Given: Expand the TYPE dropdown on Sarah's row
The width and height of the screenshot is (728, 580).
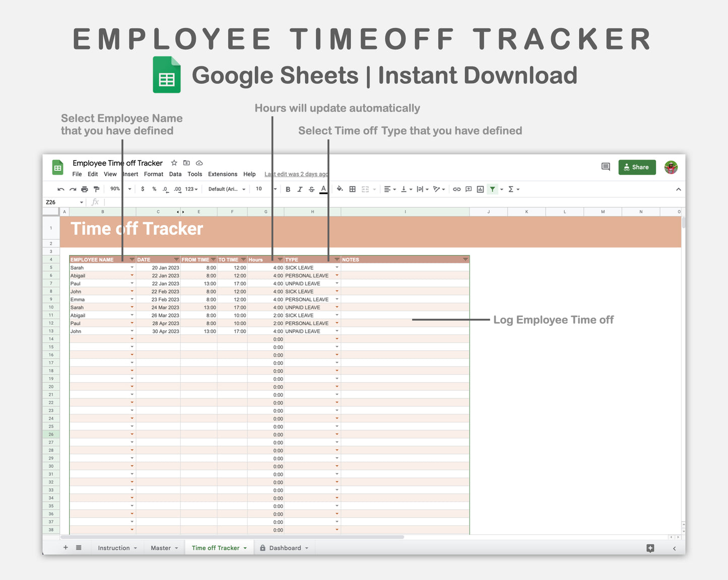Looking at the screenshot, I should [x=337, y=267].
